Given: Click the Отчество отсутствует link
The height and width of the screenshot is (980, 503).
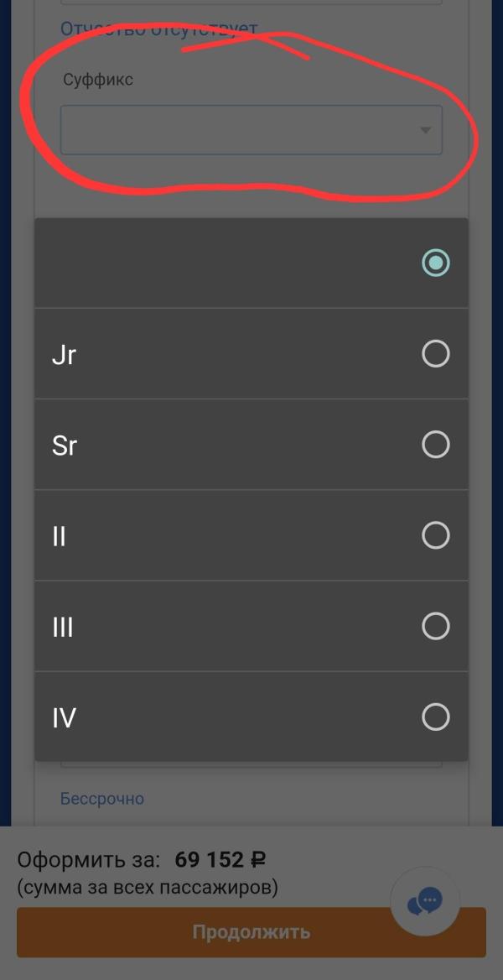Looking at the screenshot, I should 158,29.
